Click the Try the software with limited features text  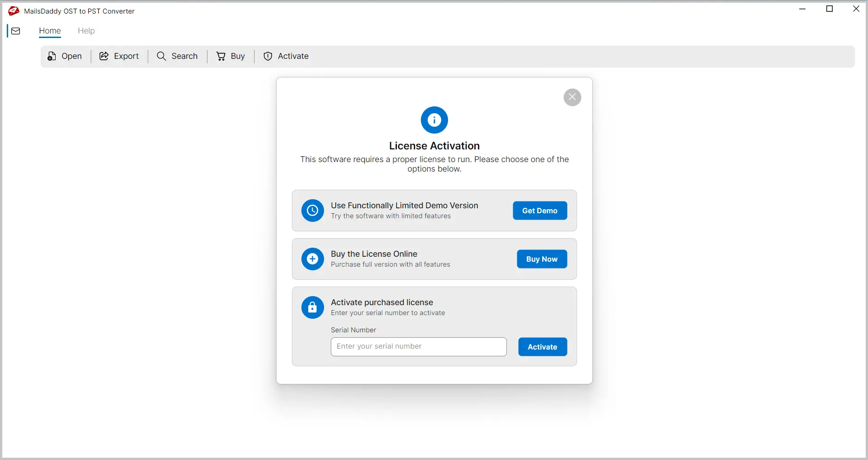pyautogui.click(x=391, y=216)
